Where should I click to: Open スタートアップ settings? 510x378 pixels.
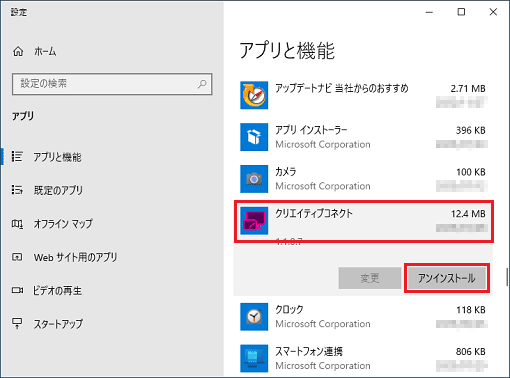tap(58, 324)
